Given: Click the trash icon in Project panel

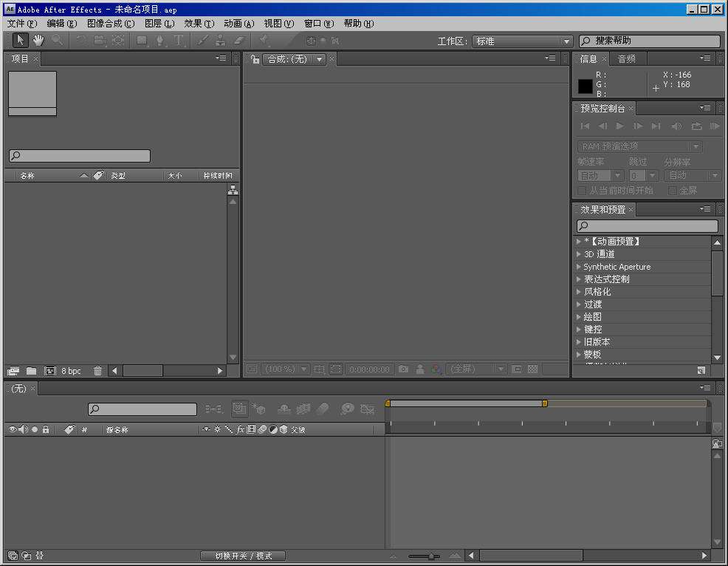Looking at the screenshot, I should pos(97,371).
